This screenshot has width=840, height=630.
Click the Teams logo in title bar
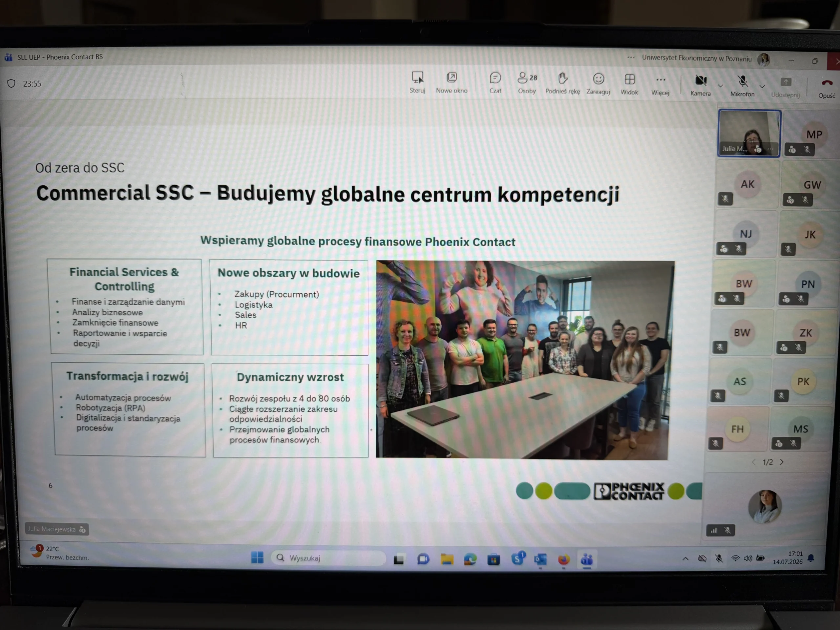pos(9,57)
